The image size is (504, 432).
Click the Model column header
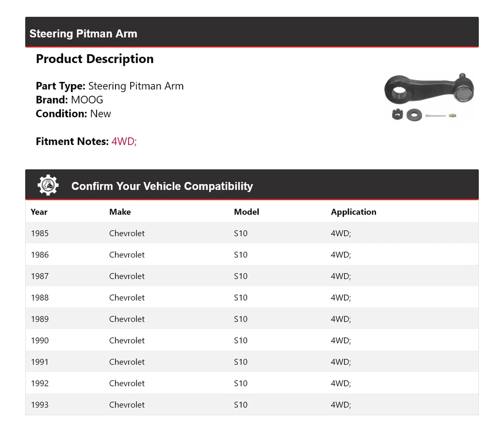(246, 212)
